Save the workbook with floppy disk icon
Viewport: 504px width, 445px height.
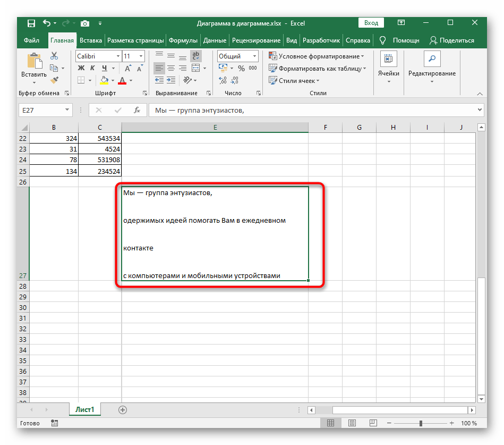[31, 23]
